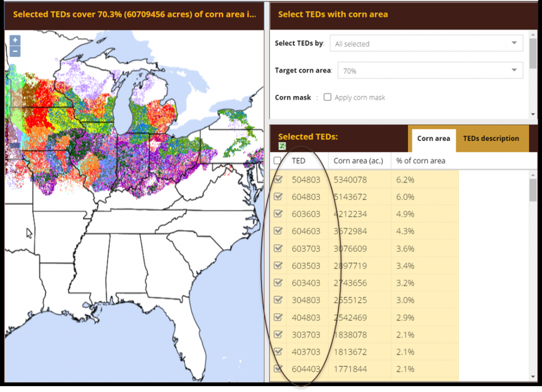Export selected TEDs to Excel
Image resolution: width=542 pixels, height=392 pixels.
click(282, 146)
